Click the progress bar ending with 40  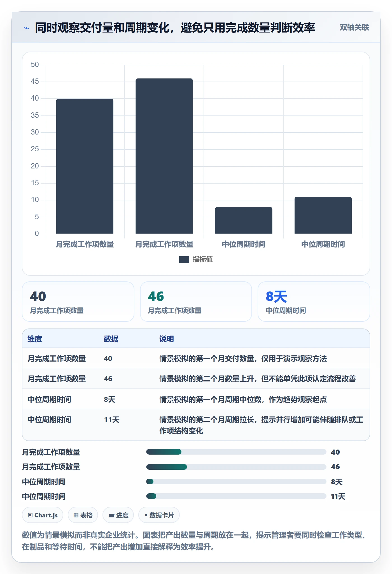tap(236, 452)
